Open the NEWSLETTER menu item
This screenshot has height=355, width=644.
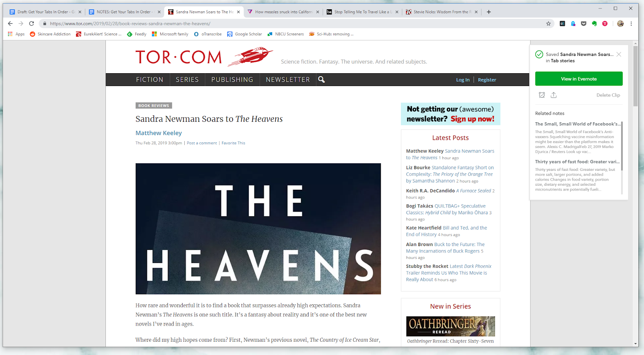click(x=288, y=80)
